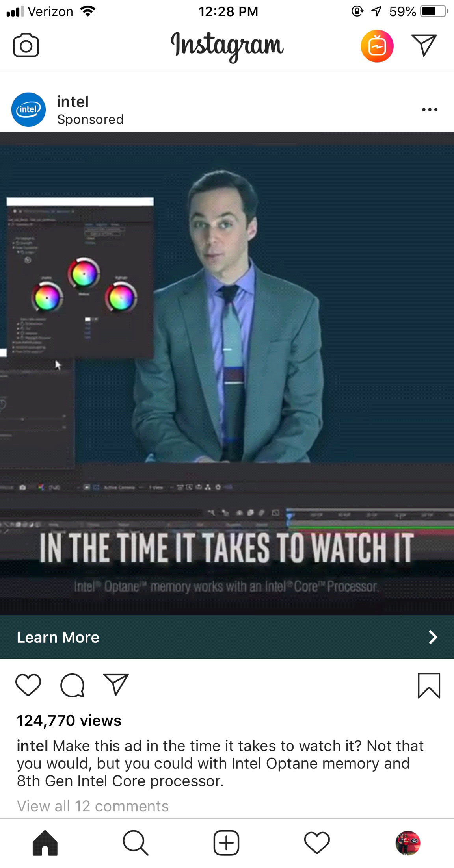The height and width of the screenshot is (868, 454).
Task: Tap the 124,770 views count
Action: pos(69,721)
